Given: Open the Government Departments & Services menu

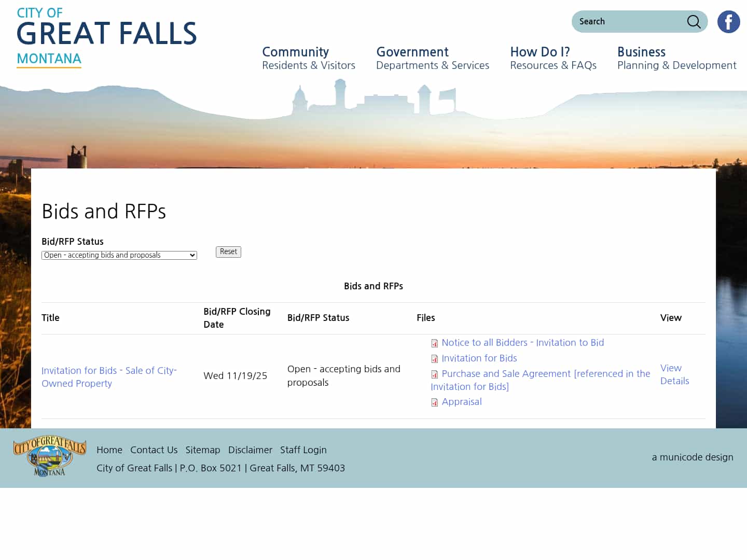Looking at the screenshot, I should coord(433,58).
